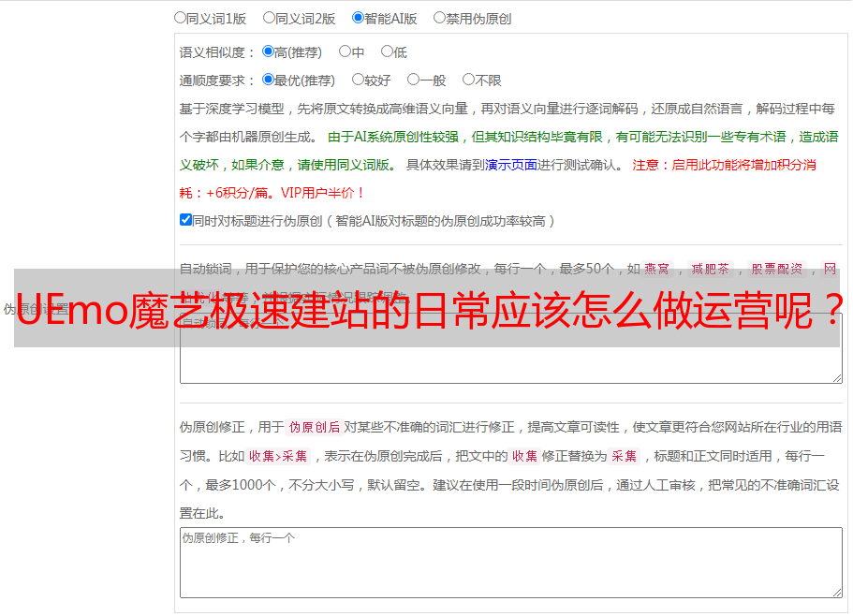The height and width of the screenshot is (616, 853).
Task: Click inside the 自动锁词 text area
Action: [x=511, y=348]
